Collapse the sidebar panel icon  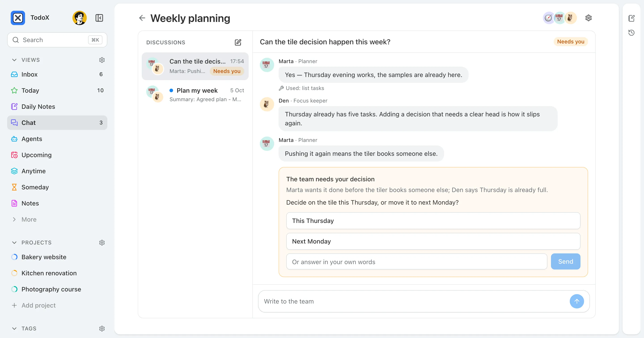pyautogui.click(x=99, y=18)
